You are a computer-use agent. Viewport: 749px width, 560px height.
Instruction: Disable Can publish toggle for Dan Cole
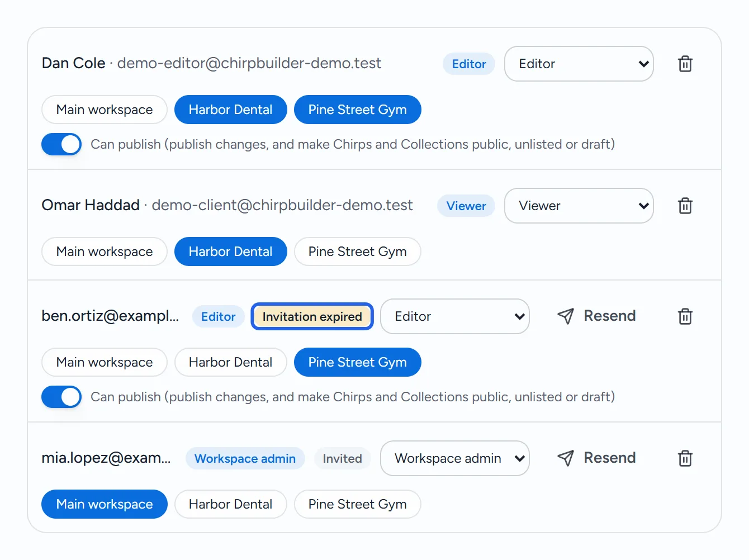(x=61, y=144)
